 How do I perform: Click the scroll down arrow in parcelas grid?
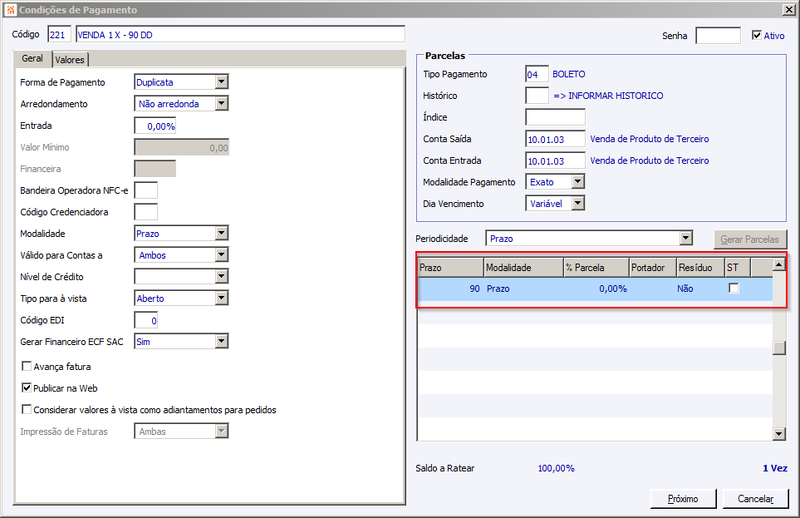pyautogui.click(x=779, y=434)
